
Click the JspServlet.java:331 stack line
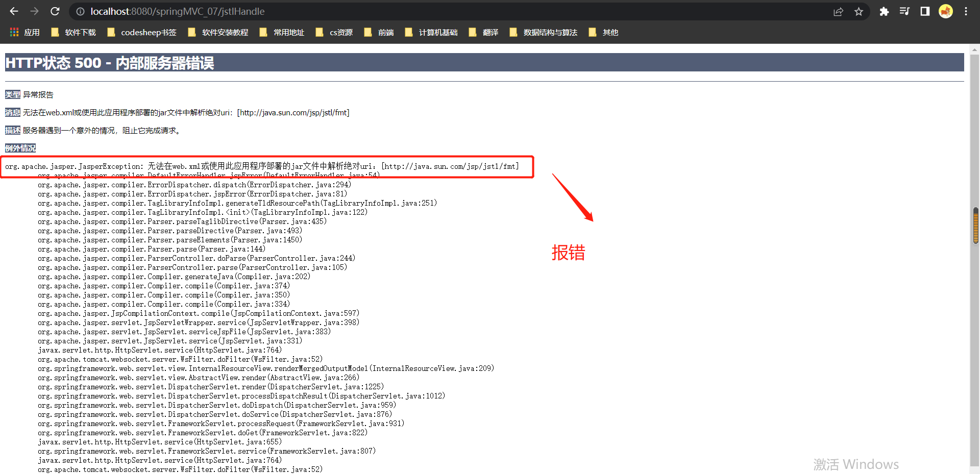click(x=170, y=341)
